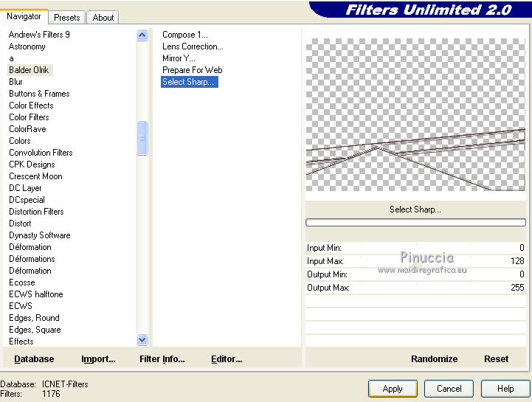Select the Edges, Round category
Viewport: 532px width, 402px height.
point(34,318)
